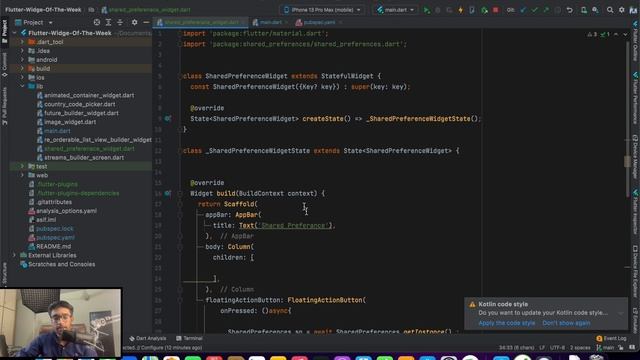Select Scratches and Consoles node
Image resolution: width=640 pixels, height=360 pixels.
(x=58, y=264)
